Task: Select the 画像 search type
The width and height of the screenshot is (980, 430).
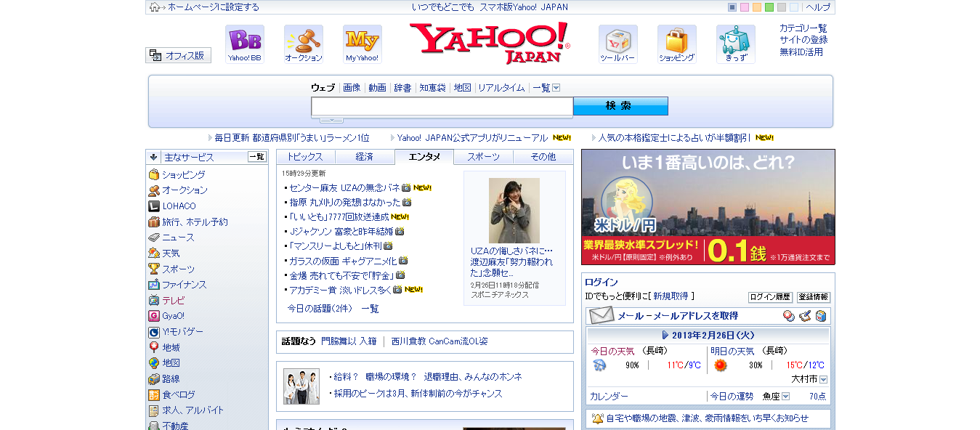Action: point(352,88)
